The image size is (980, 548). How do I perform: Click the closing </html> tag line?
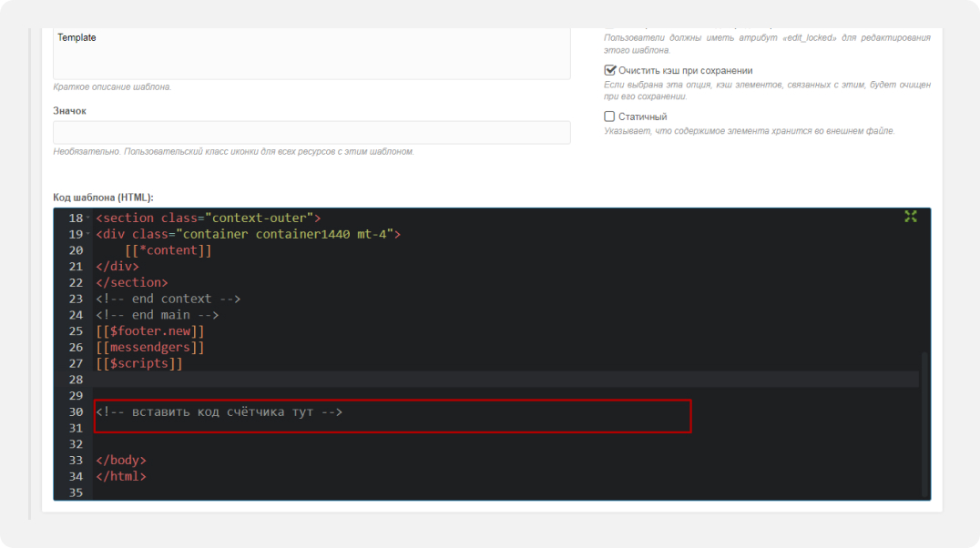[120, 477]
